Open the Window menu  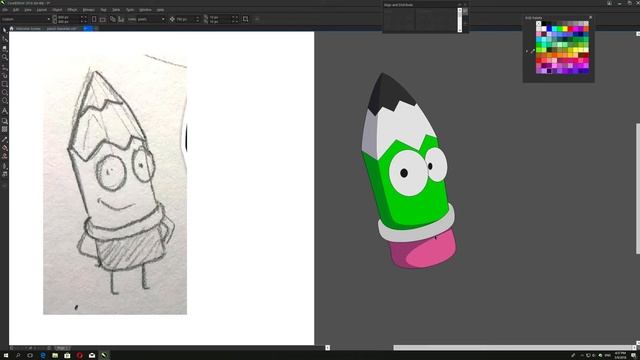tap(145, 10)
